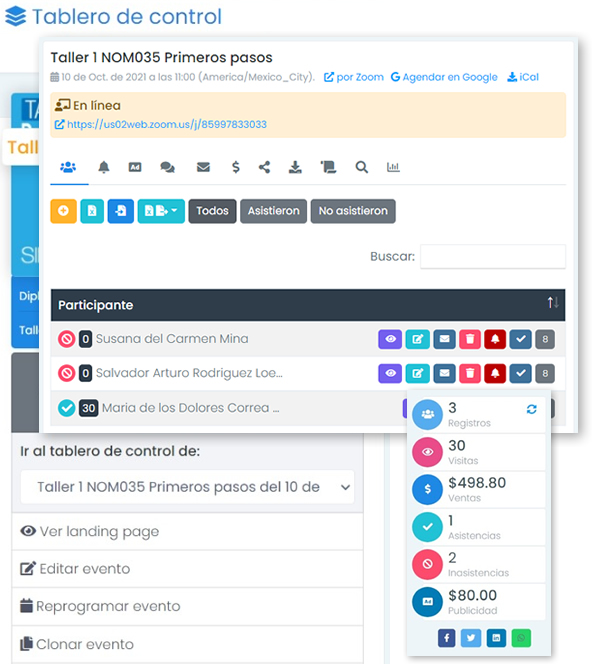Send reminder bell to Salvador Arturo Rodriguez
The width and height of the screenshot is (600, 664).
pos(495,374)
